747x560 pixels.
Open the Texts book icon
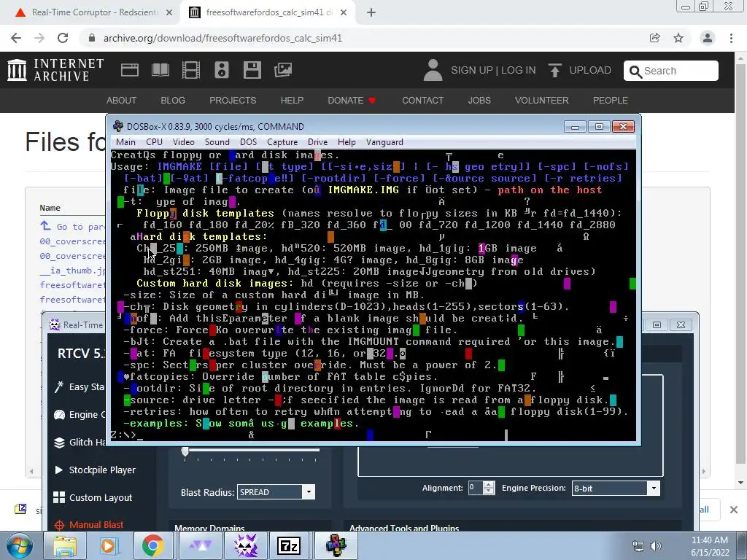click(160, 70)
